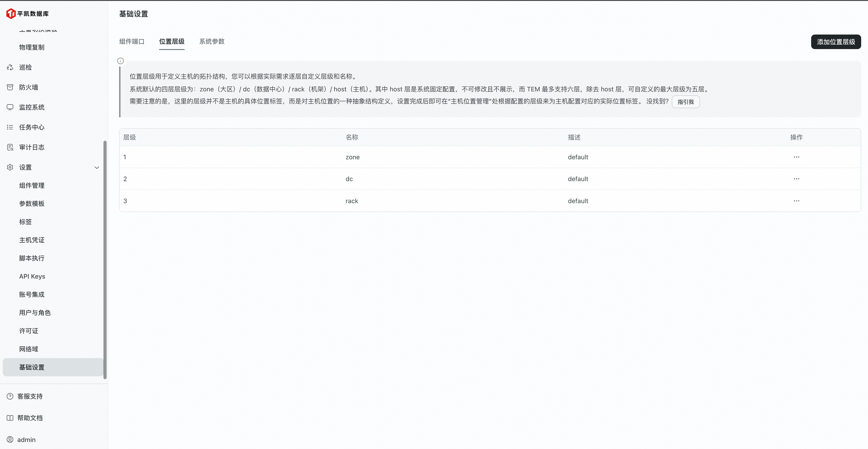Screen dimensions: 868x449
Task: Open the actions menu for rack row
Action: point(796,201)
